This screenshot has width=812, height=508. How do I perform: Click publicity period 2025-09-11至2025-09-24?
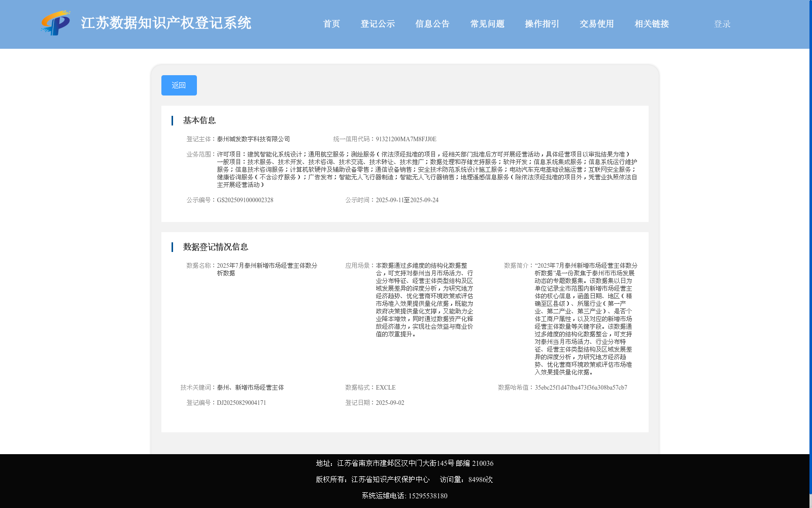pos(407,200)
